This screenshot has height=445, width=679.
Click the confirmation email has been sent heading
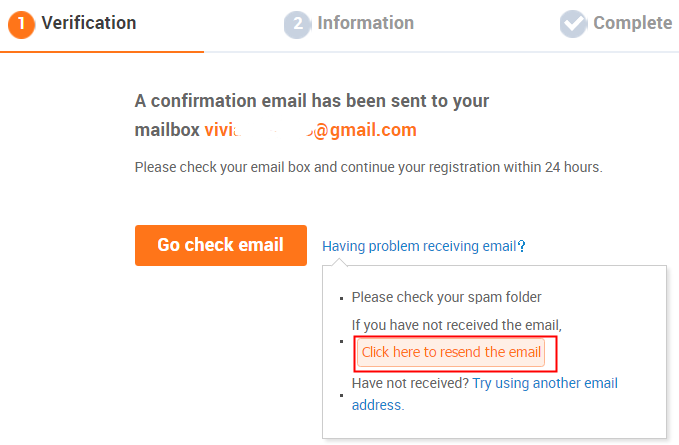(x=312, y=101)
